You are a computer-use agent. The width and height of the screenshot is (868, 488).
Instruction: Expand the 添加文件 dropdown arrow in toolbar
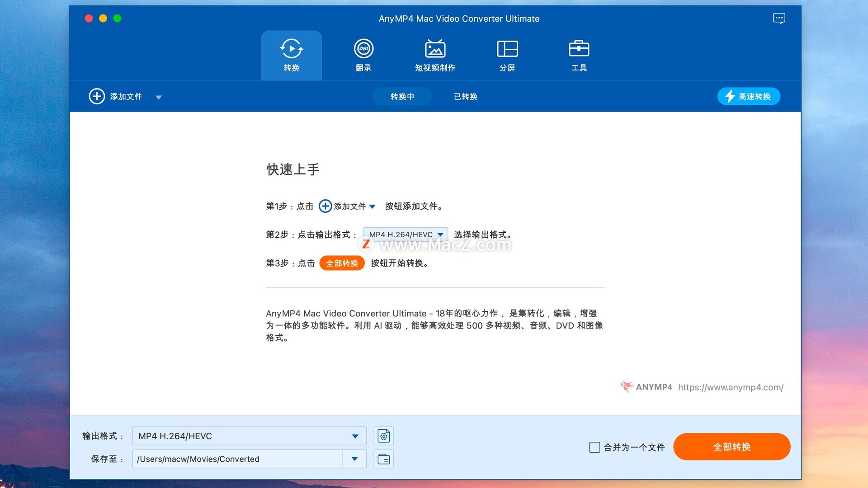coord(159,97)
